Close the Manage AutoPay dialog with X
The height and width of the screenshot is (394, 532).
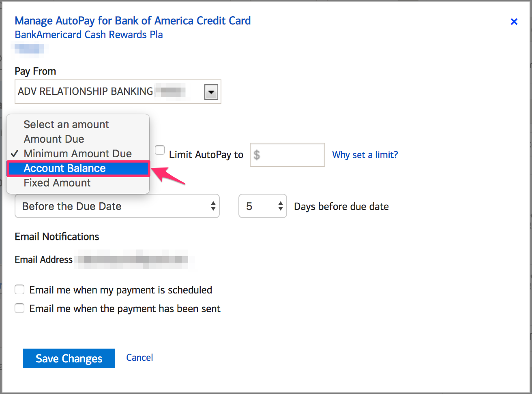(514, 22)
